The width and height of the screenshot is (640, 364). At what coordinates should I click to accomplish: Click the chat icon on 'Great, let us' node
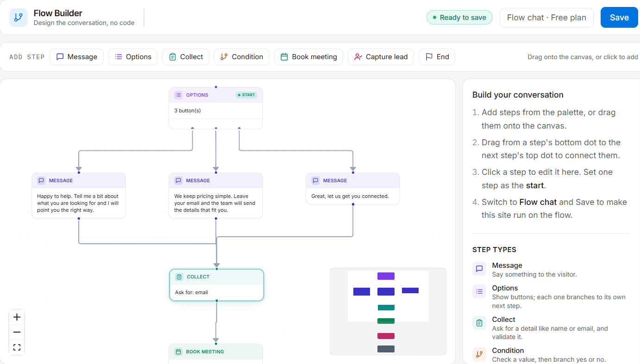click(315, 180)
